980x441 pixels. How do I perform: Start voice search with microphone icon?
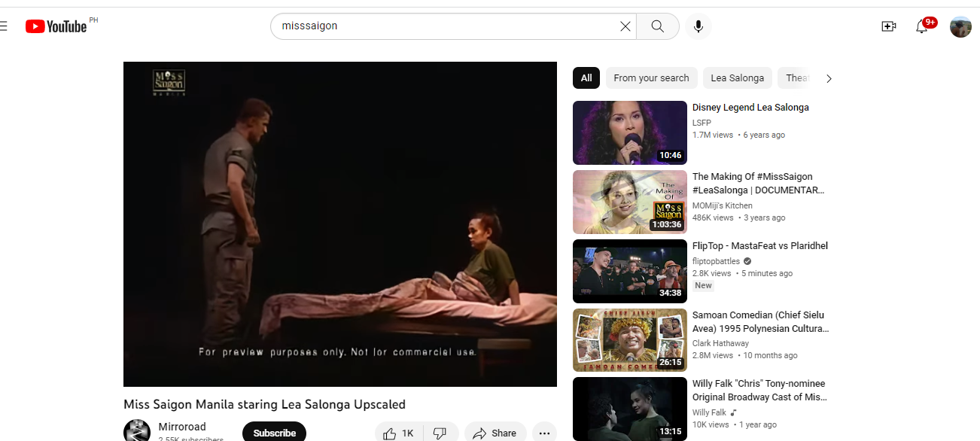point(698,26)
